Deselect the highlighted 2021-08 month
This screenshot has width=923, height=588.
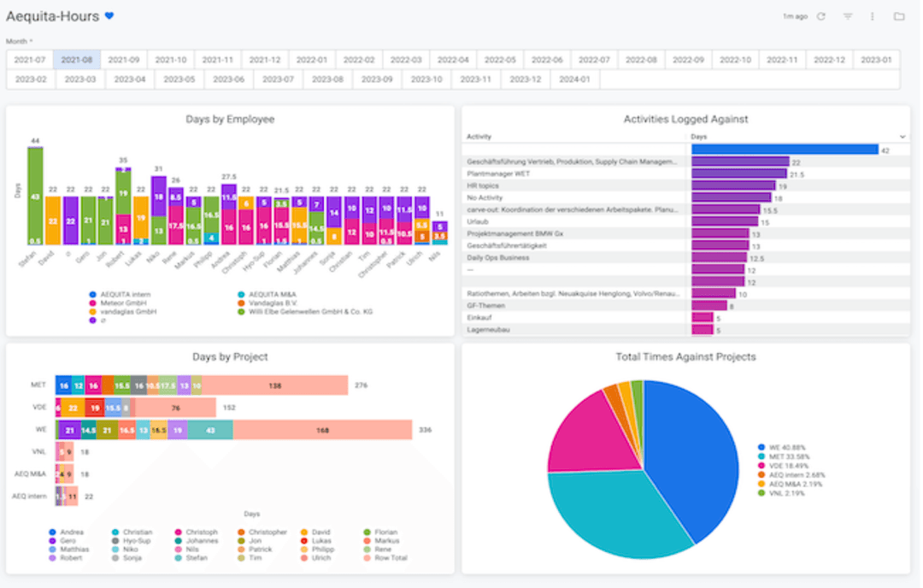pos(77,60)
